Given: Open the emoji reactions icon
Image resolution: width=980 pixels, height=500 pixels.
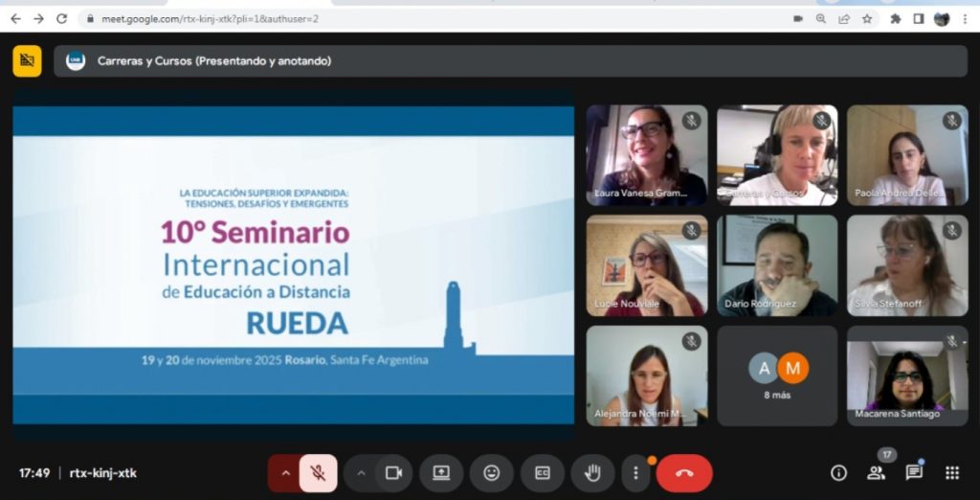Looking at the screenshot, I should pos(492,473).
